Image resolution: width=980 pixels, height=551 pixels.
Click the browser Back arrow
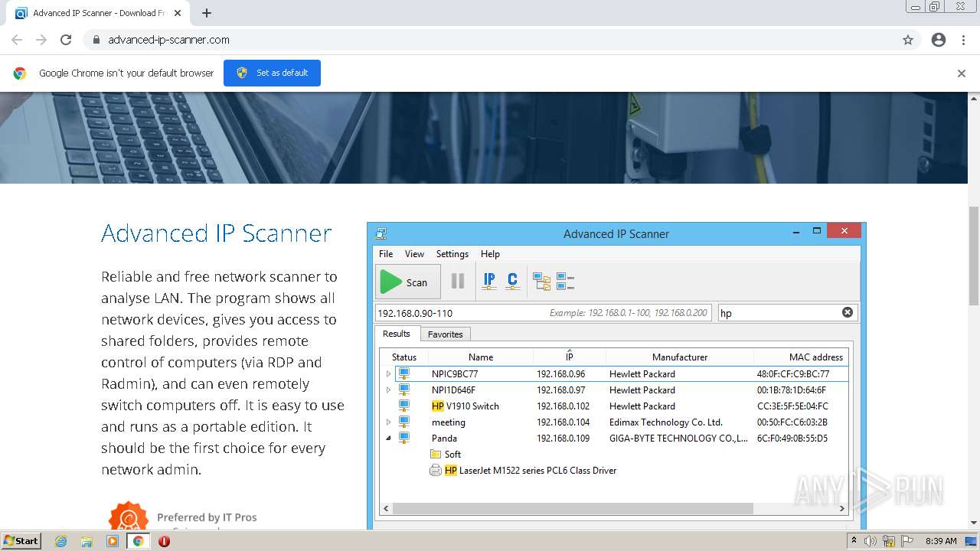coord(17,40)
